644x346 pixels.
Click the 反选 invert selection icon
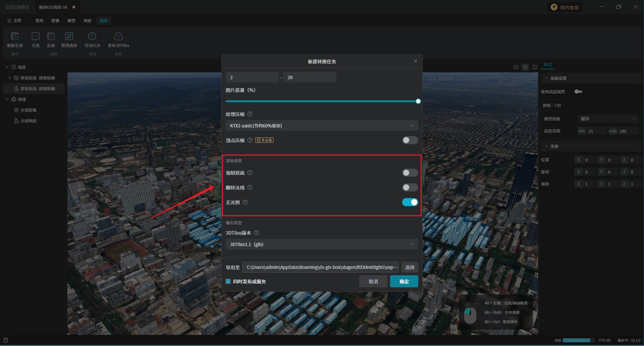[51, 37]
